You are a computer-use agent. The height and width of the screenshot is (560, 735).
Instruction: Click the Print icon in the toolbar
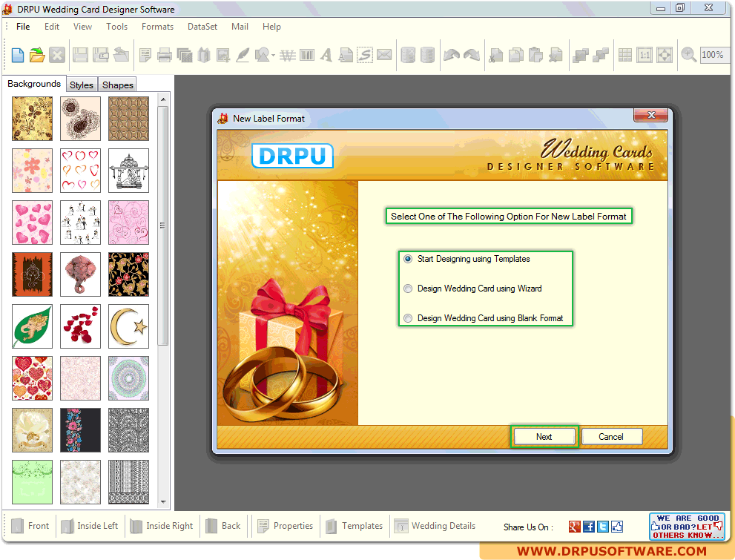click(x=165, y=55)
